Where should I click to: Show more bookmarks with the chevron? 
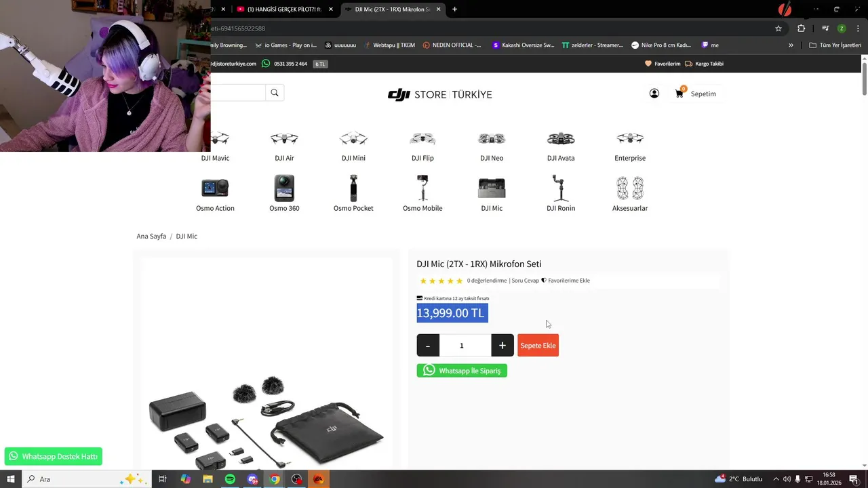click(x=791, y=45)
